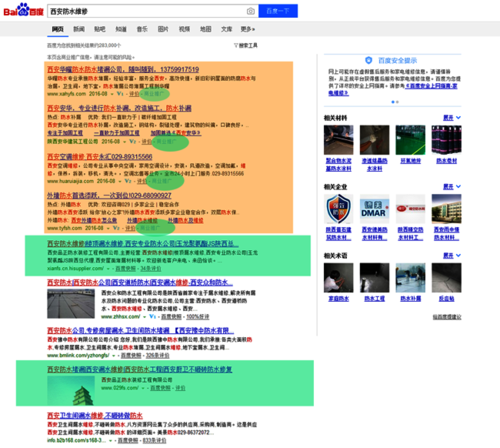Open 百度快照 beside www.zhhsx.com
Screen dimensions: 500x448
coord(171,317)
